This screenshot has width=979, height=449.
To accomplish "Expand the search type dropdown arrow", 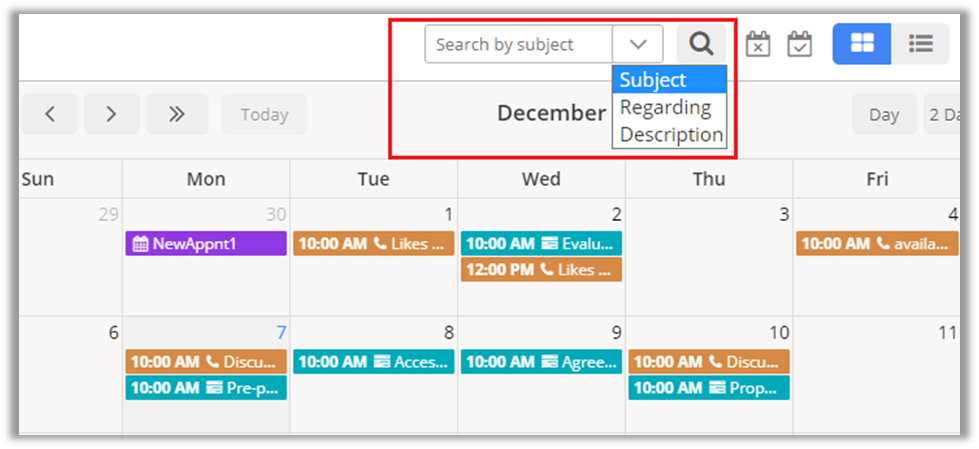I will tap(638, 44).
